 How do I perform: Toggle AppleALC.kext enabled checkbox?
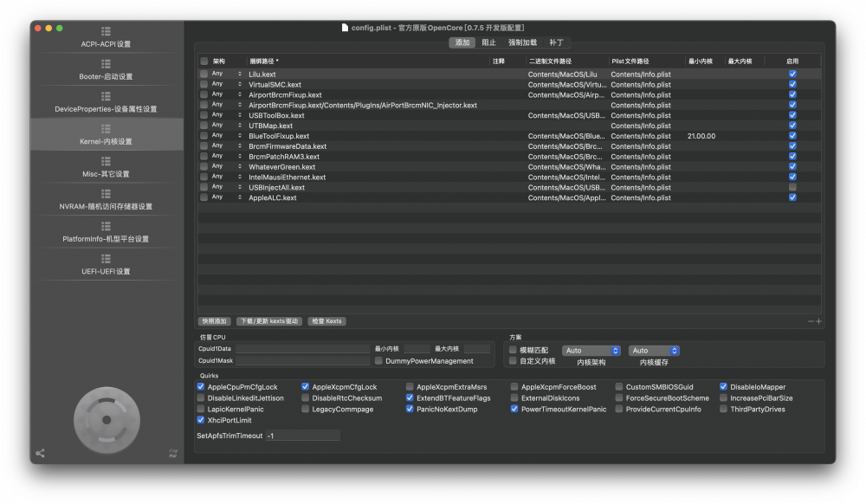click(792, 197)
